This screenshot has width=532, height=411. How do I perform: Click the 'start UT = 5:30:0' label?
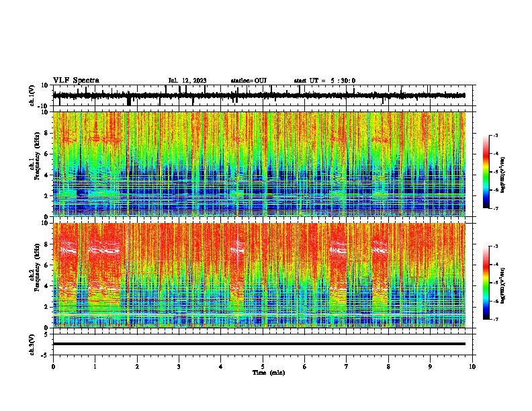[324, 81]
